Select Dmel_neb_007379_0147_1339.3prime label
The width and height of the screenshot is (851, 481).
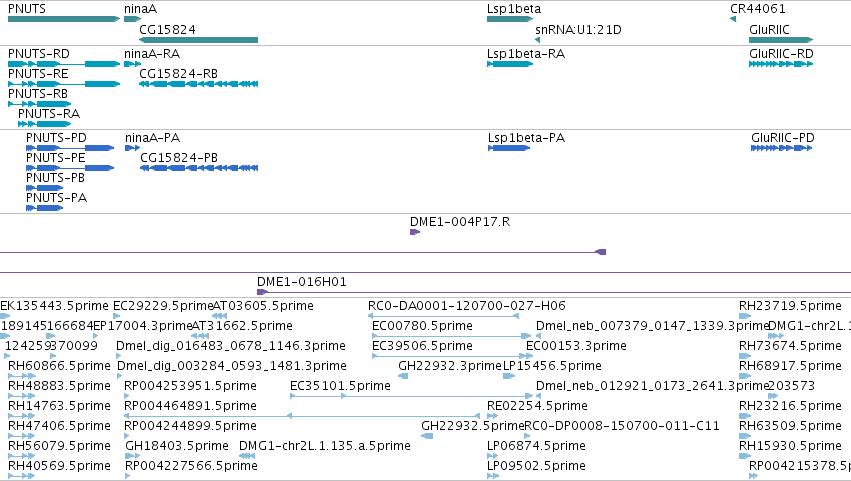click(x=653, y=326)
